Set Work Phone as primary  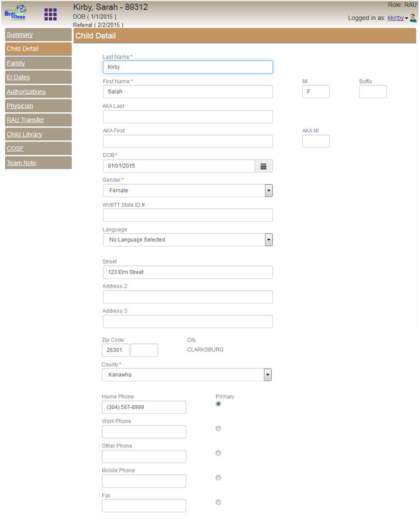pos(218,429)
